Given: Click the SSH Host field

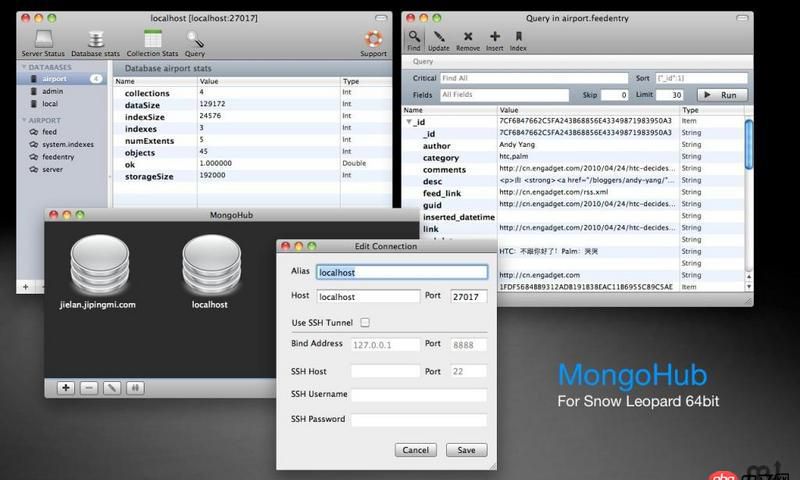Looking at the screenshot, I should coord(386,371).
